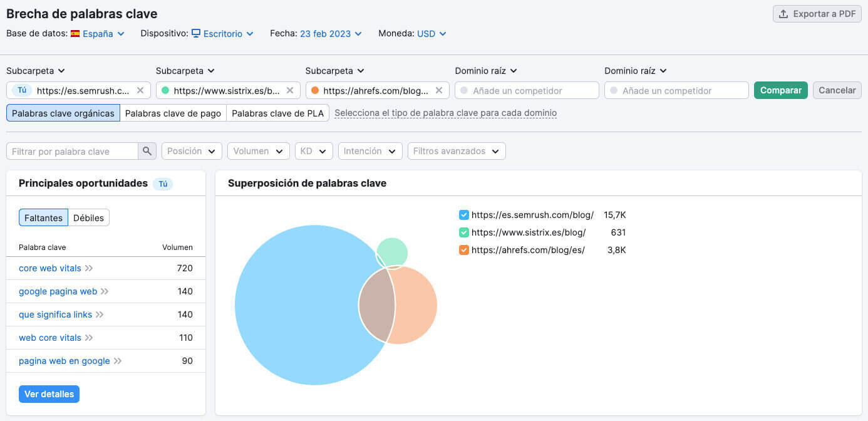Image resolution: width=868 pixels, height=421 pixels.
Task: Type in the Filtrar por palabra clave field
Action: tap(72, 151)
